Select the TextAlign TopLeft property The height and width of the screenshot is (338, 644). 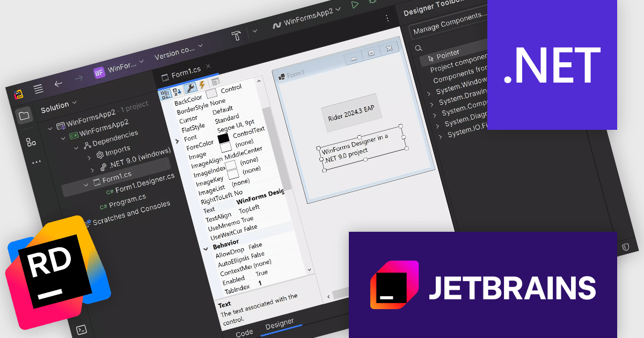coord(232,212)
